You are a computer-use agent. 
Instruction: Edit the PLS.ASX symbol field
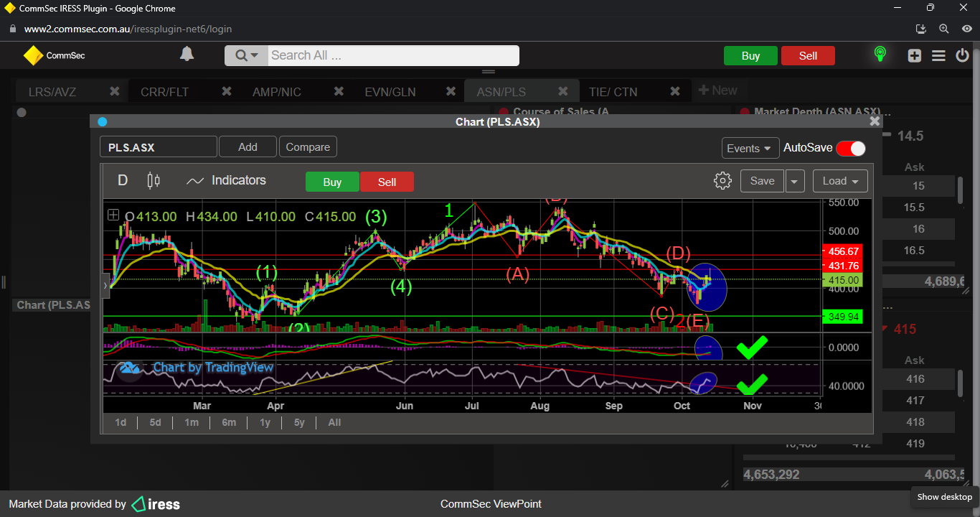[x=159, y=147]
